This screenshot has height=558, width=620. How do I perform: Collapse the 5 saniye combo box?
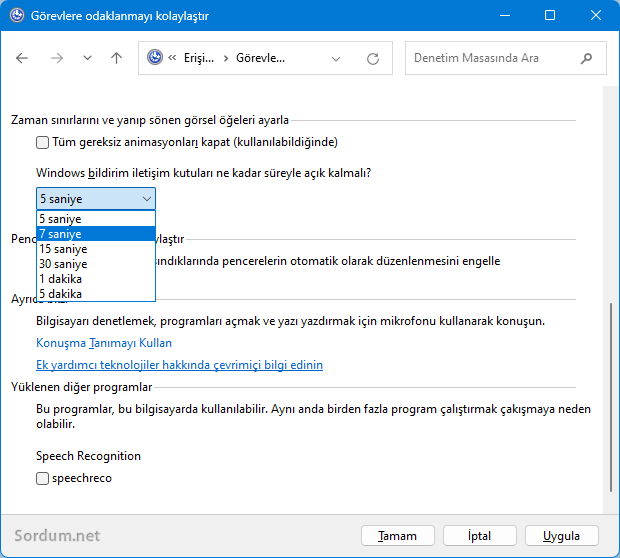[x=96, y=199]
